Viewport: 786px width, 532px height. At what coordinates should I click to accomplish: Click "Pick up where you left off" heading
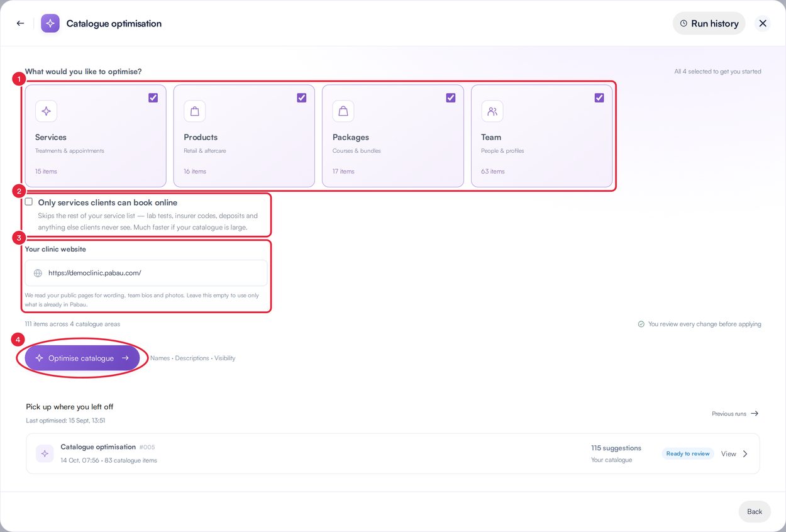click(x=70, y=407)
